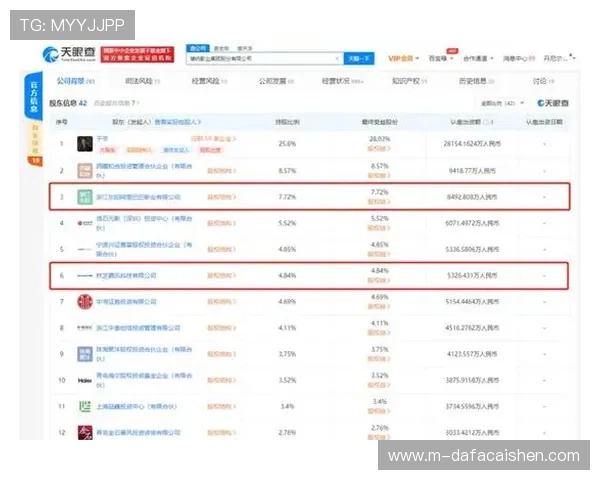The width and height of the screenshot is (600, 480).
Task: Expand equity structure link in row 3
Action: coord(221,197)
